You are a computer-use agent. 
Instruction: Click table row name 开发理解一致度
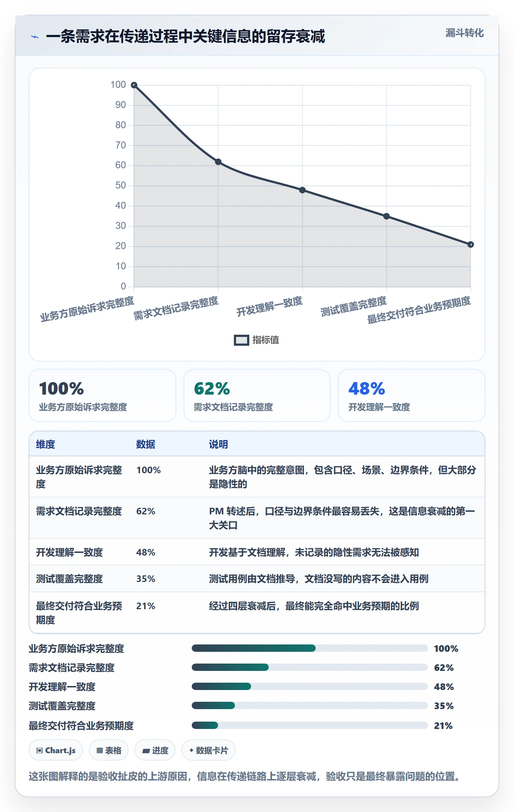coord(69,552)
